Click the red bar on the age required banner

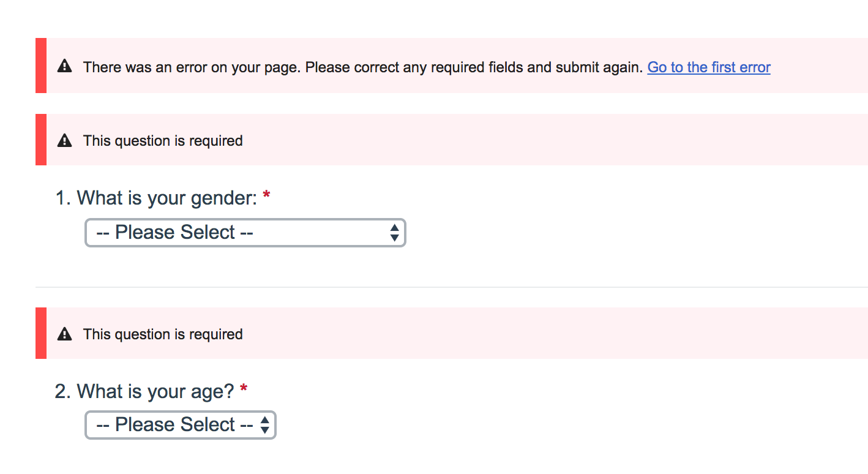tap(41, 333)
